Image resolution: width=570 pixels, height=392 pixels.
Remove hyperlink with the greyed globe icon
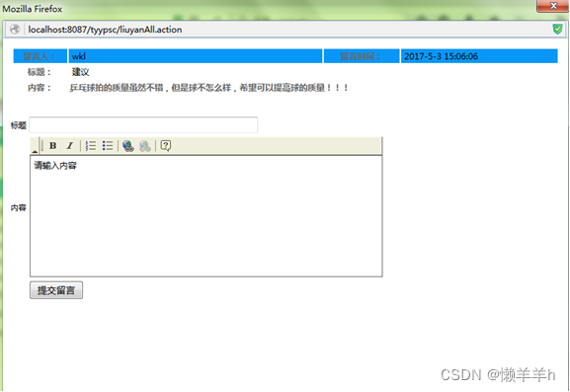145,146
